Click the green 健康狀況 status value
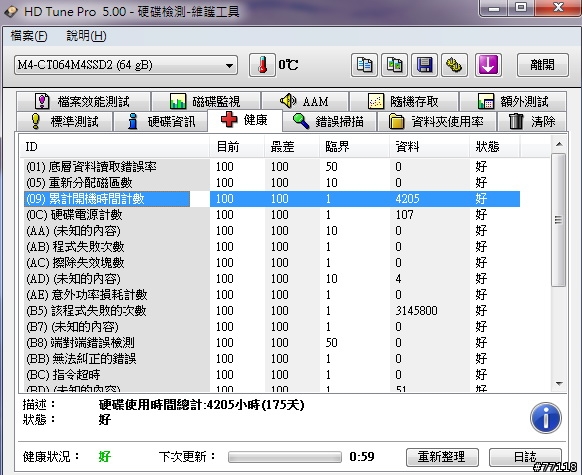Image resolution: width=582 pixels, height=475 pixels. tap(105, 456)
